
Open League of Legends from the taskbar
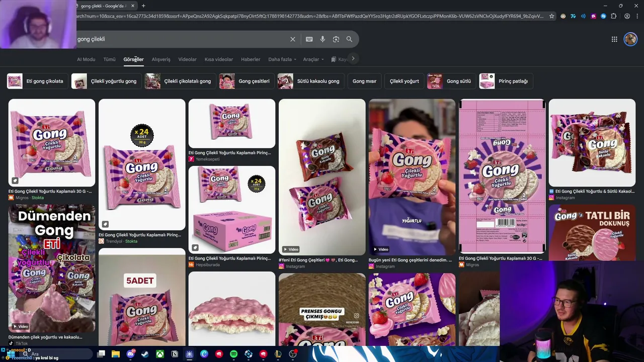point(278,354)
